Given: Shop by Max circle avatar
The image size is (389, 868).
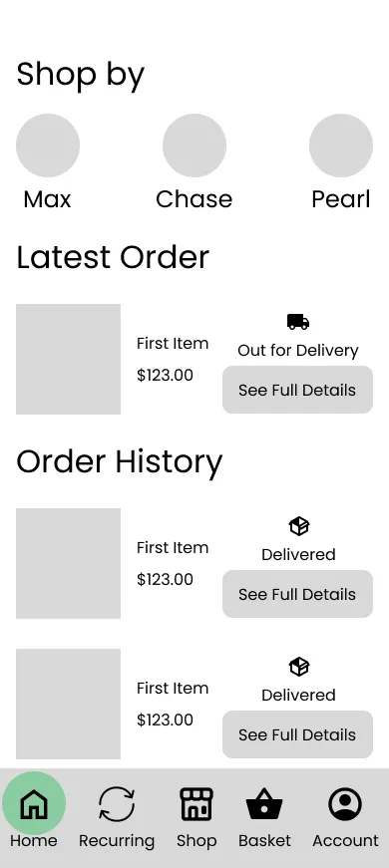Looking at the screenshot, I should click(x=48, y=145).
